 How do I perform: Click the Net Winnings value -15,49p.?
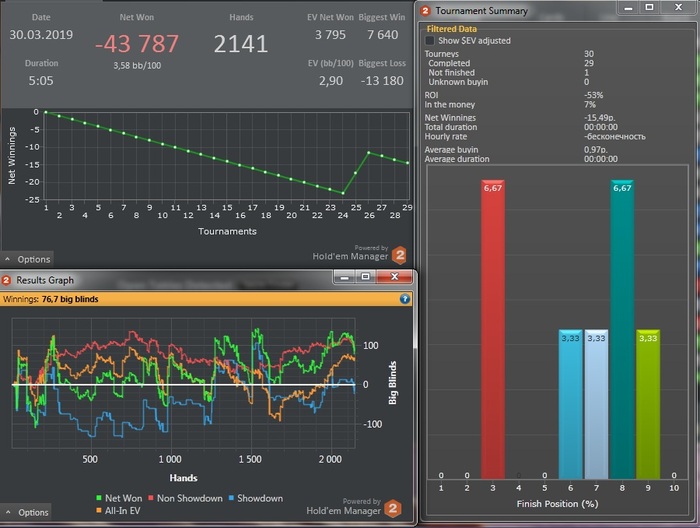click(x=600, y=118)
